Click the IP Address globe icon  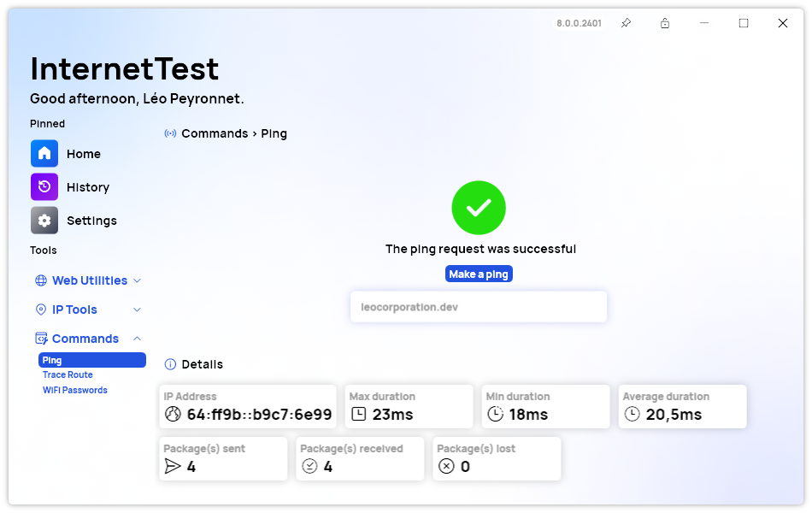click(x=173, y=414)
